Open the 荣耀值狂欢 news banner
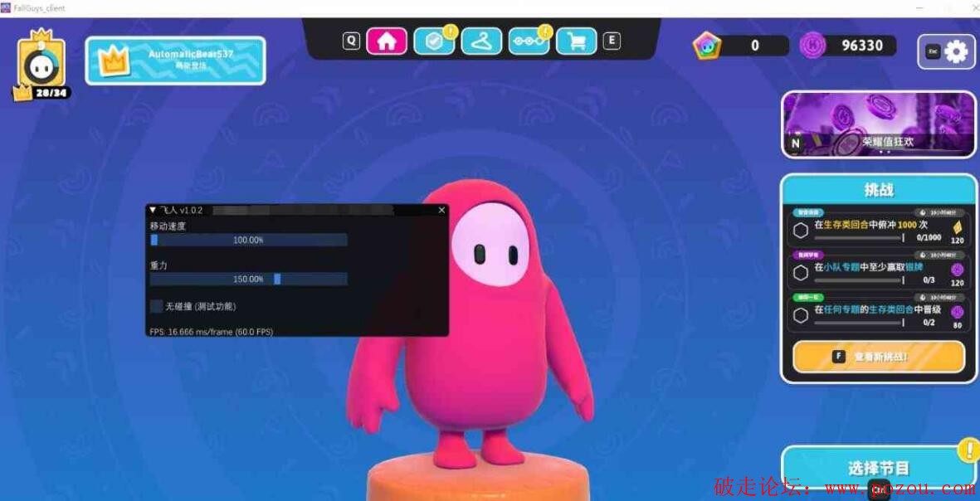The width and height of the screenshot is (980, 501). (x=879, y=124)
